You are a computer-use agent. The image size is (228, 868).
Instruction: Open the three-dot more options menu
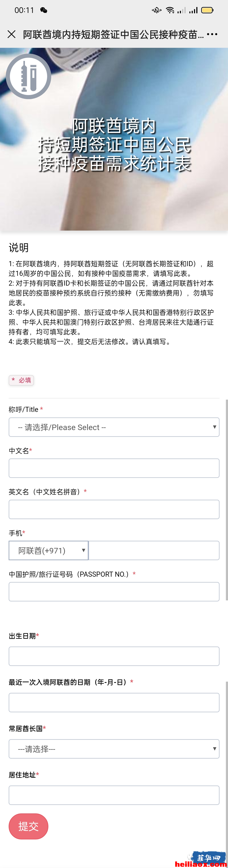[212, 34]
